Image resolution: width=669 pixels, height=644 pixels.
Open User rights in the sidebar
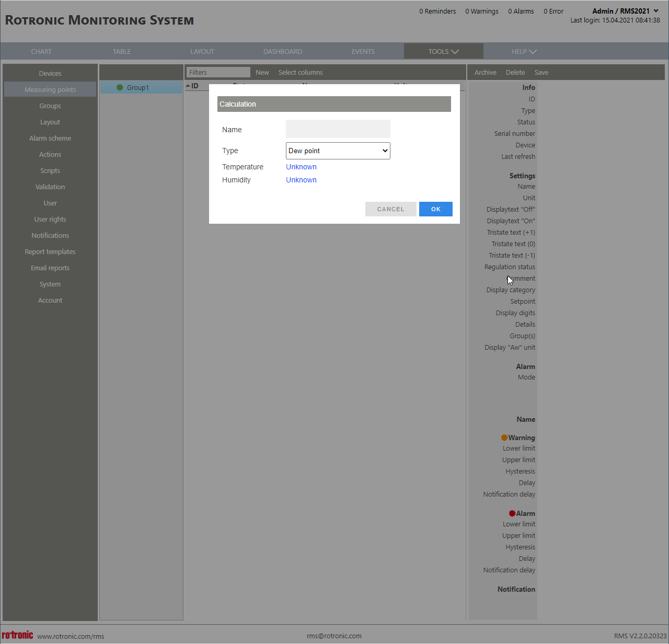pos(50,219)
